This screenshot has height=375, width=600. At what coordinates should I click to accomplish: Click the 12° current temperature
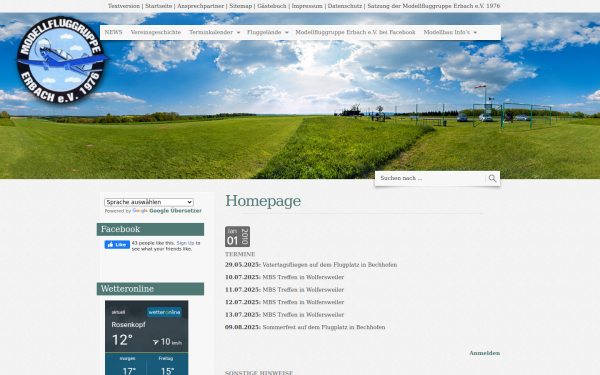pos(122,340)
